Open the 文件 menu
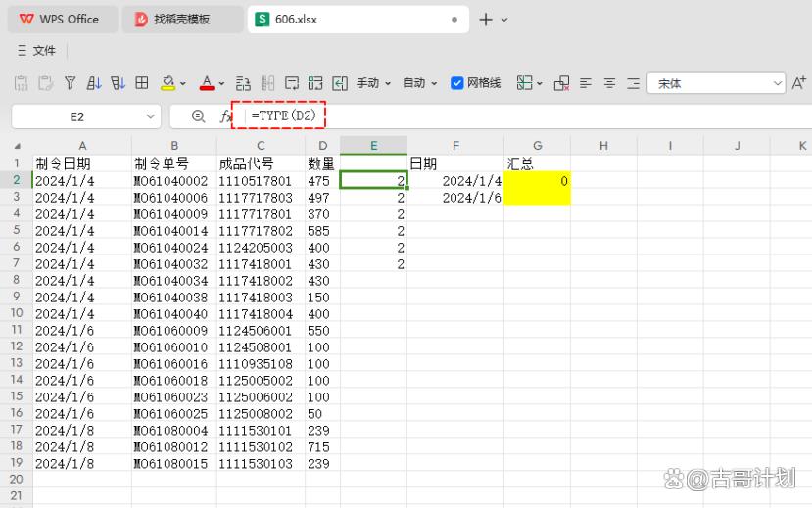The image size is (812, 508). (x=38, y=50)
